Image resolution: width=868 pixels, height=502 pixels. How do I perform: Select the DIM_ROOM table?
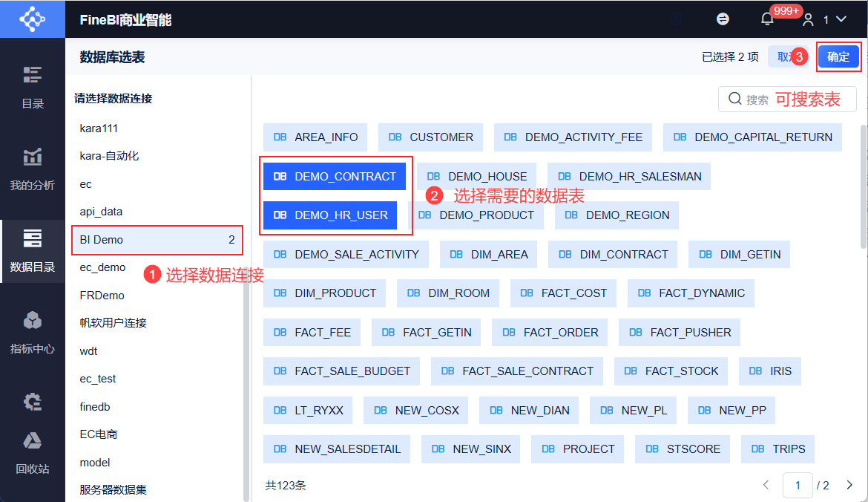tap(448, 293)
